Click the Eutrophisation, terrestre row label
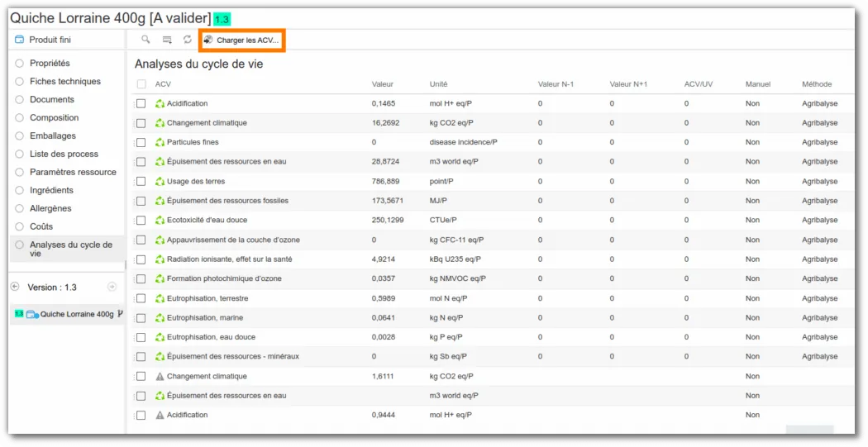The width and height of the screenshot is (868, 447). tap(207, 298)
